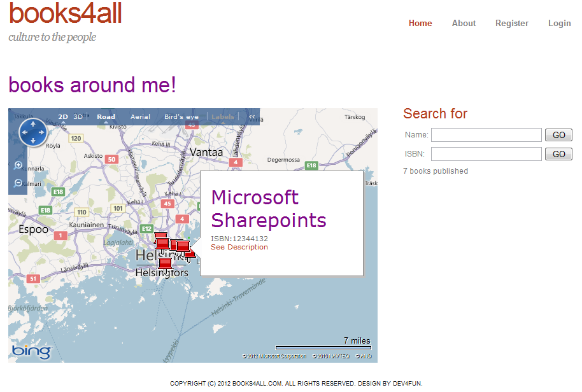The width and height of the screenshot is (582, 392).
Task: Click GO next to the ISBN field
Action: point(558,154)
